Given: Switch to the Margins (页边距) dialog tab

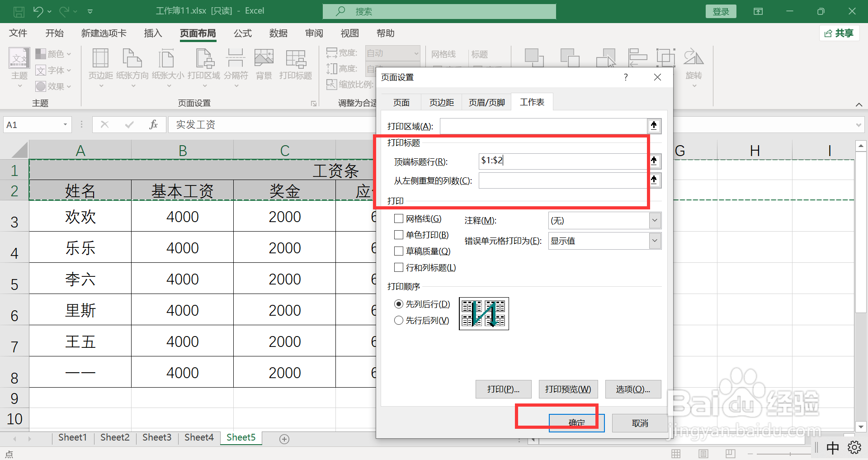Looking at the screenshot, I should [x=441, y=103].
